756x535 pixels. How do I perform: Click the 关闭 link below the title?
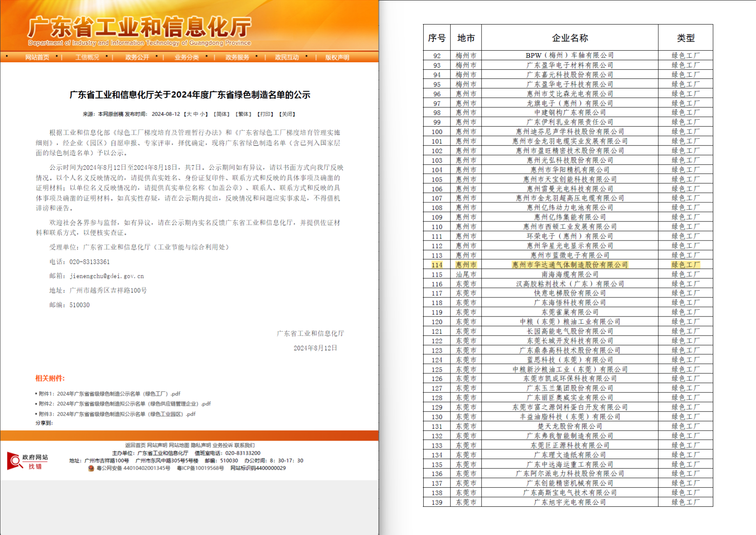pos(287,114)
